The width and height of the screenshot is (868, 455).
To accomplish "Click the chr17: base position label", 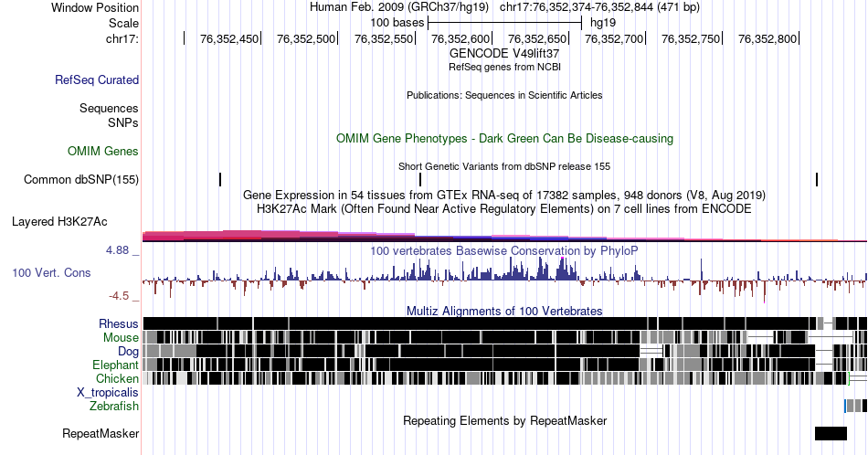I will 122,38.
